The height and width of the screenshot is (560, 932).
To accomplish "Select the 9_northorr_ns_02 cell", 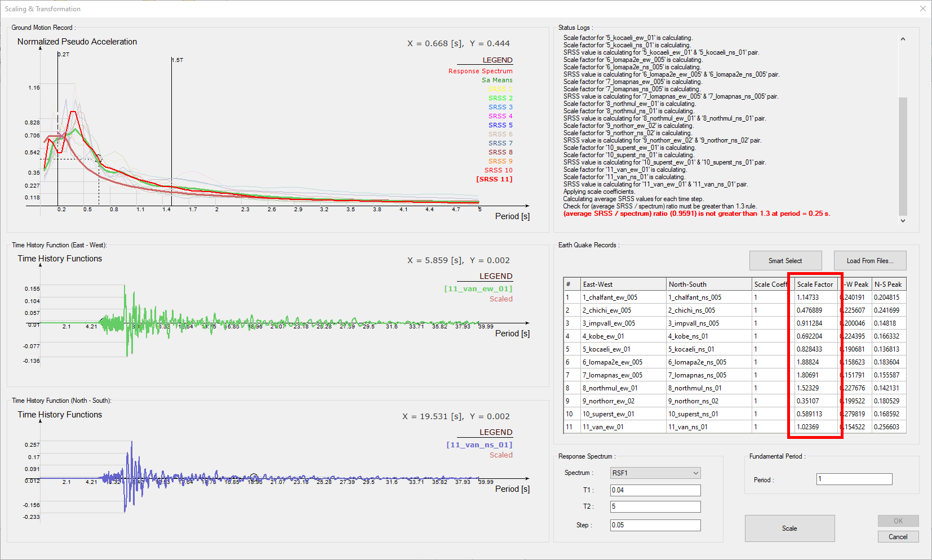I will pos(693,401).
